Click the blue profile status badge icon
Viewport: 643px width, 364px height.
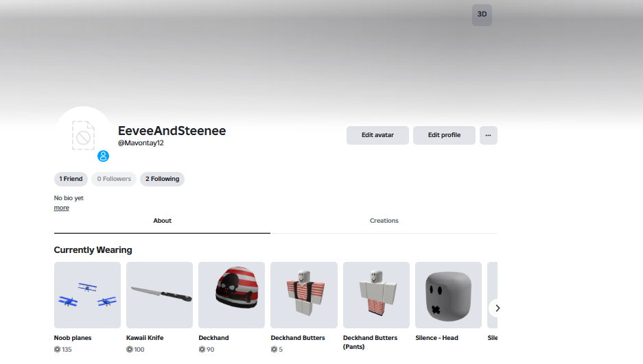(103, 156)
